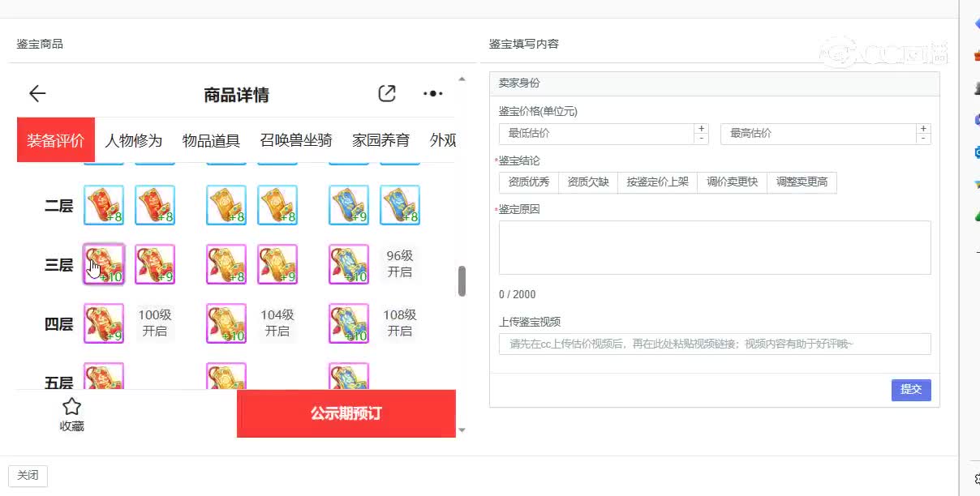Click the 最低估价 input field
This screenshot has width=980, height=496.
click(597, 134)
